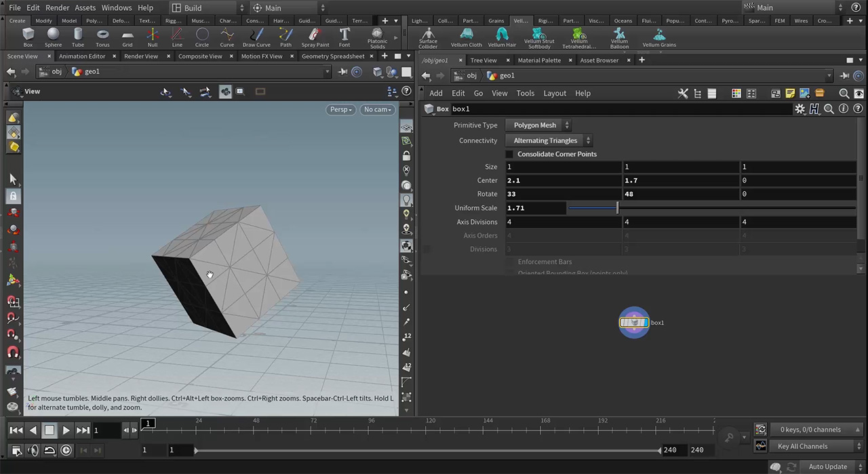Toggle the Auto Update mode in status bar
The height and width of the screenshot is (474, 868).
[x=827, y=467]
